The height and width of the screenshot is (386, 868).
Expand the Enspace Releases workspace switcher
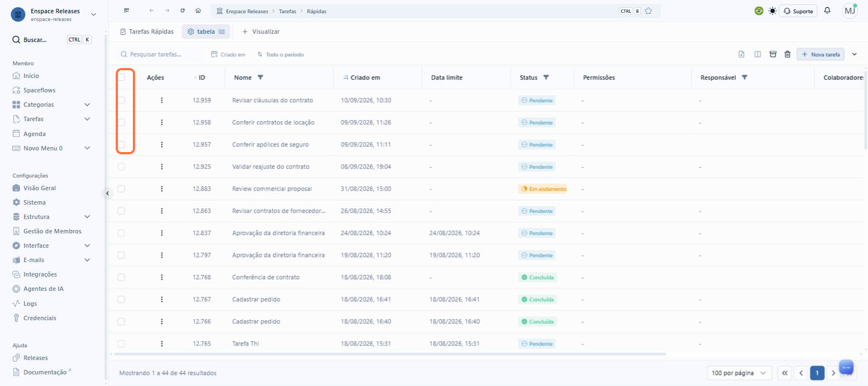pos(93,14)
